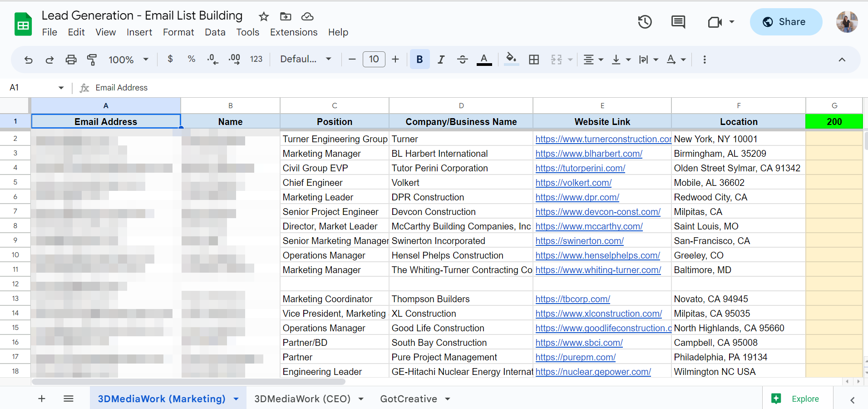Open text wrapping dropdown
Image resolution: width=868 pixels, height=409 pixels.
point(649,60)
